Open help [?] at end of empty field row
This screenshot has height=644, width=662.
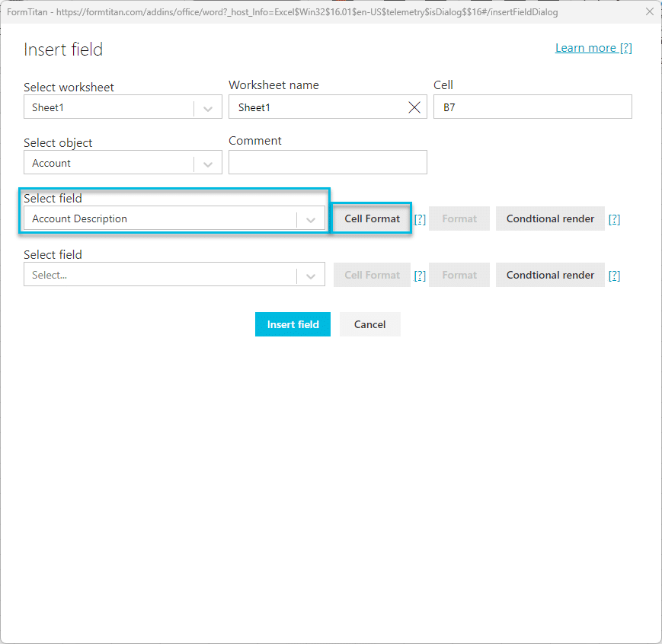614,276
